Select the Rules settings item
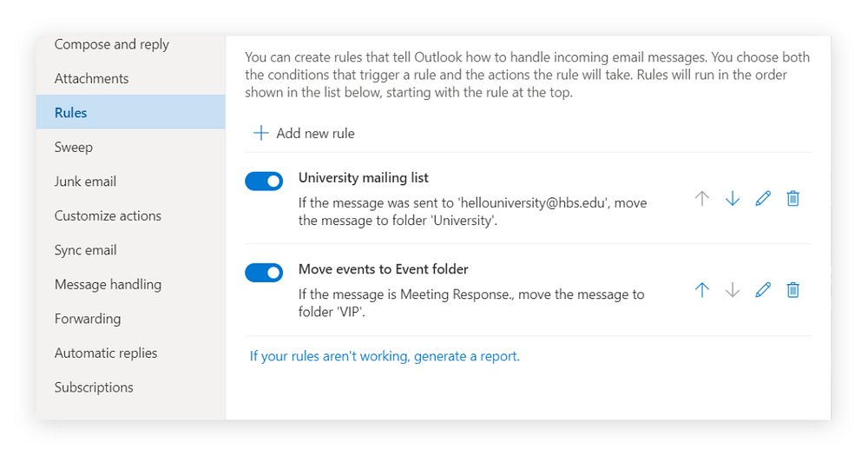 [x=131, y=112]
